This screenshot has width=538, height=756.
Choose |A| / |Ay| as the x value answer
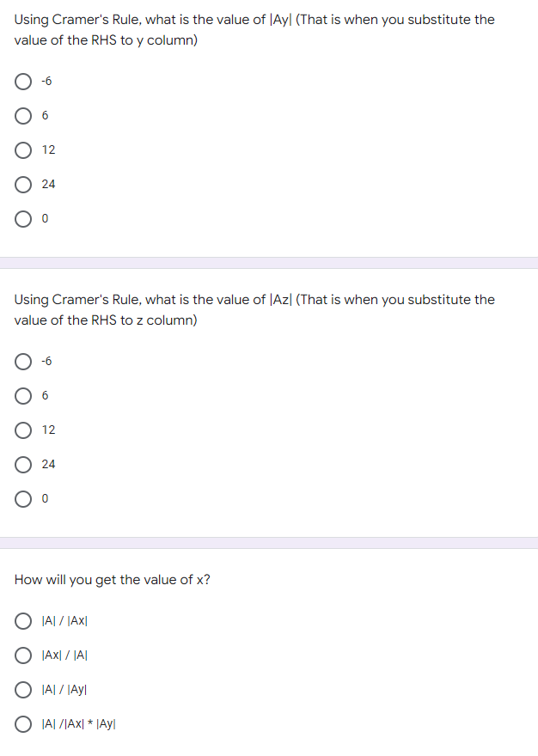point(23,689)
